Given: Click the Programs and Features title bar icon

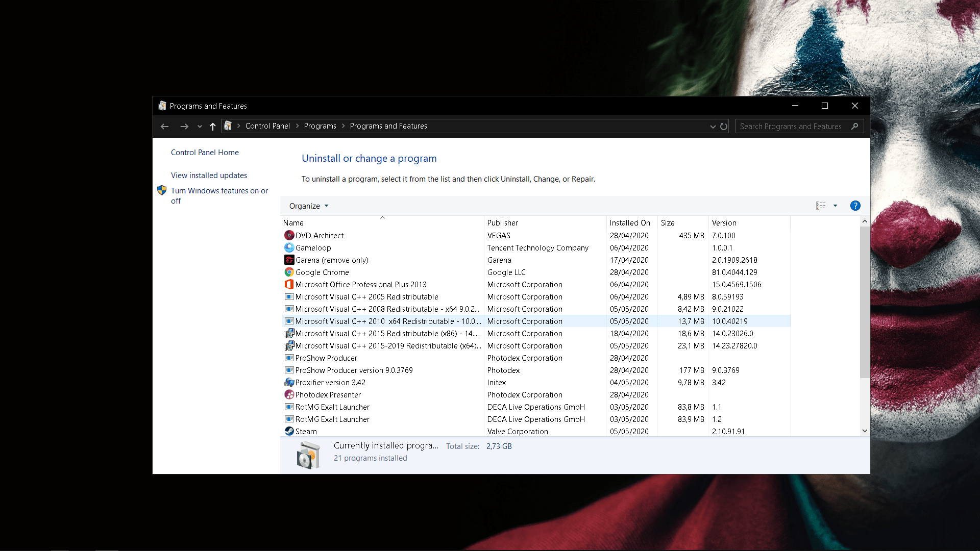Looking at the screenshot, I should coord(162,106).
